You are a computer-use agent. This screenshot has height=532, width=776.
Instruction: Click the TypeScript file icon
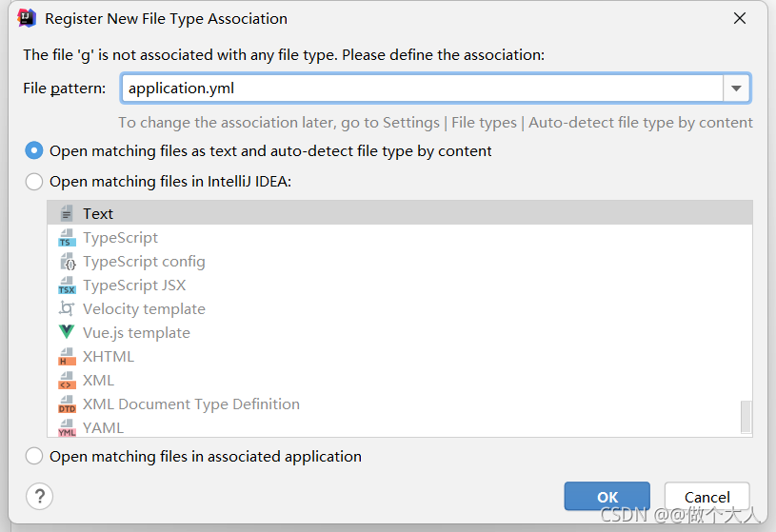[x=67, y=238]
